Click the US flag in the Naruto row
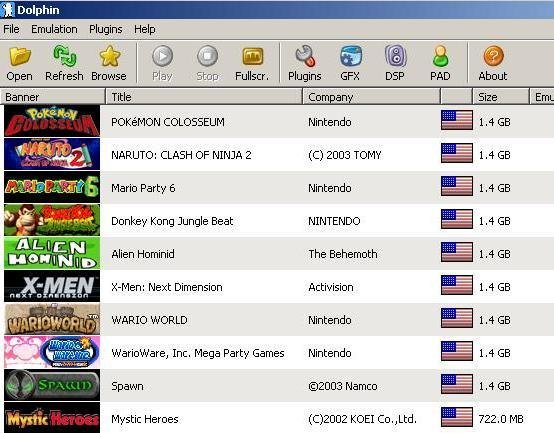This screenshot has height=433, width=554. 457,153
